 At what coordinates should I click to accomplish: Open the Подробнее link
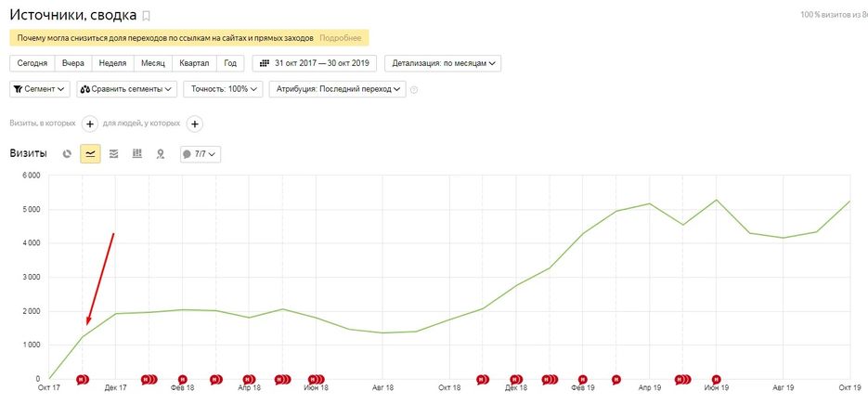coord(341,38)
